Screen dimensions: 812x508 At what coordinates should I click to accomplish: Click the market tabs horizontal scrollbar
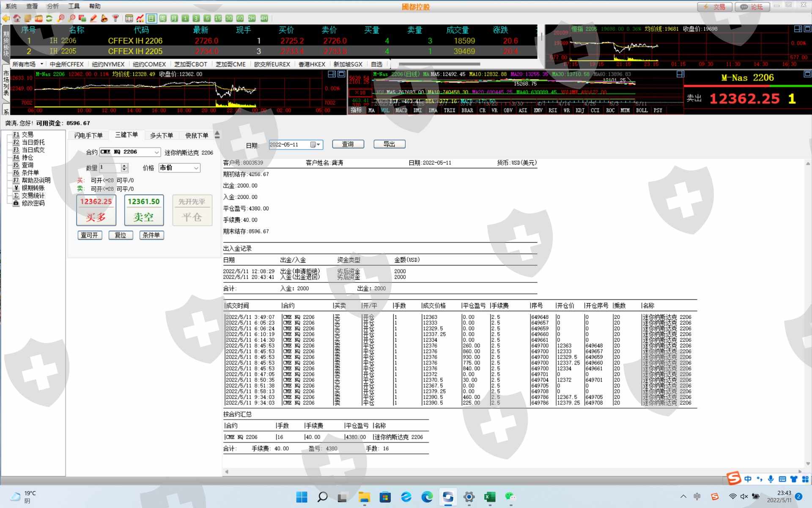pos(440,64)
